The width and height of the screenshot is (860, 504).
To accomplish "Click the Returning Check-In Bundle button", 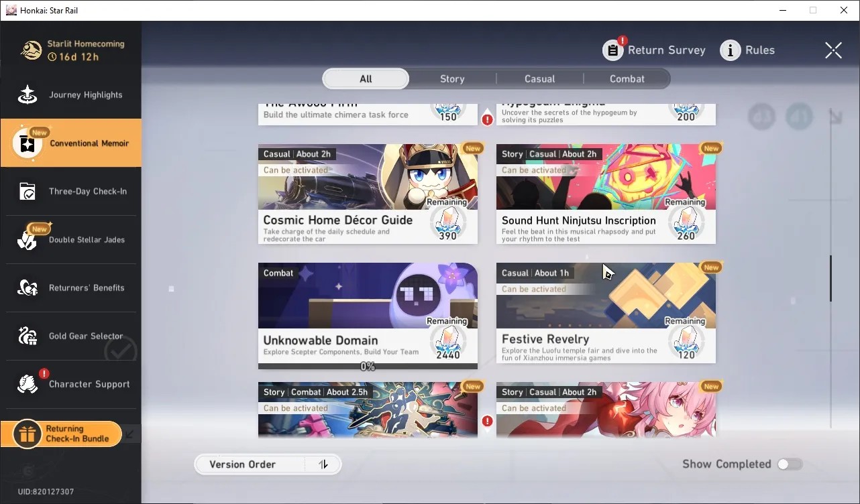I will pyautogui.click(x=61, y=434).
